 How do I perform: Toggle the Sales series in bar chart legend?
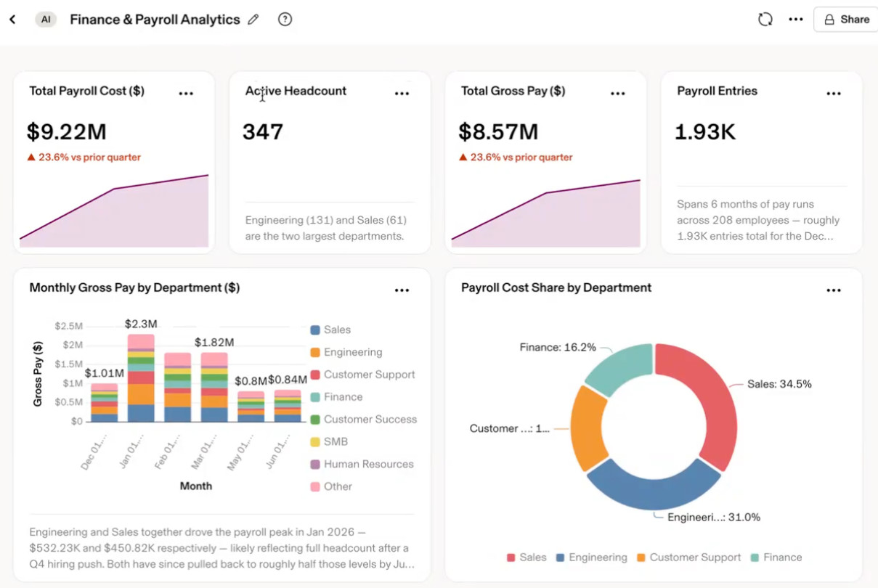331,330
